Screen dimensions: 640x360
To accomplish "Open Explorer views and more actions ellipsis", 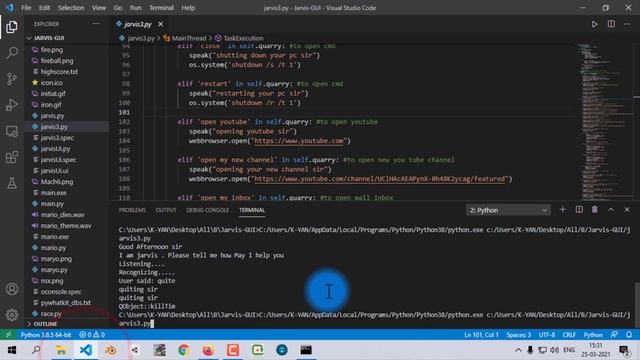I will click(x=96, y=24).
